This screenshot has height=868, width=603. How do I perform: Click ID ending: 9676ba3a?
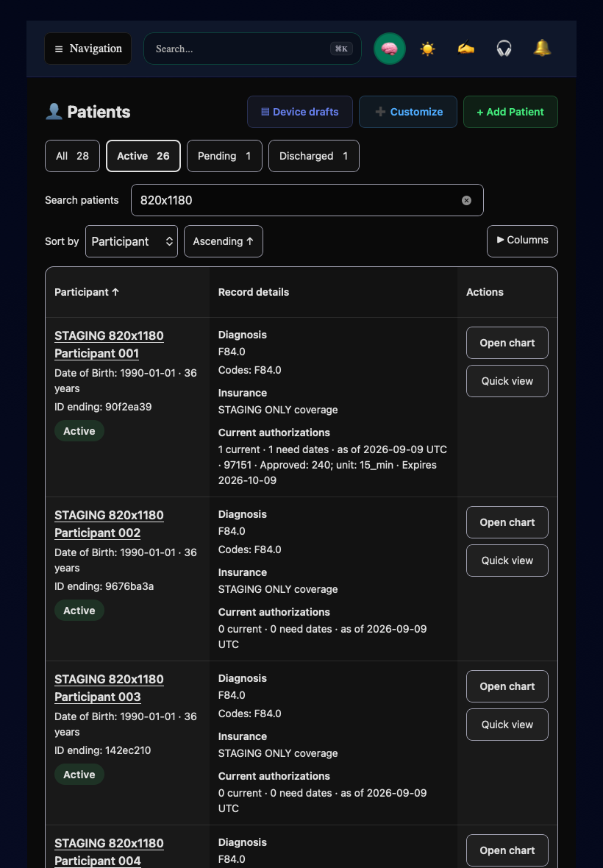point(104,586)
